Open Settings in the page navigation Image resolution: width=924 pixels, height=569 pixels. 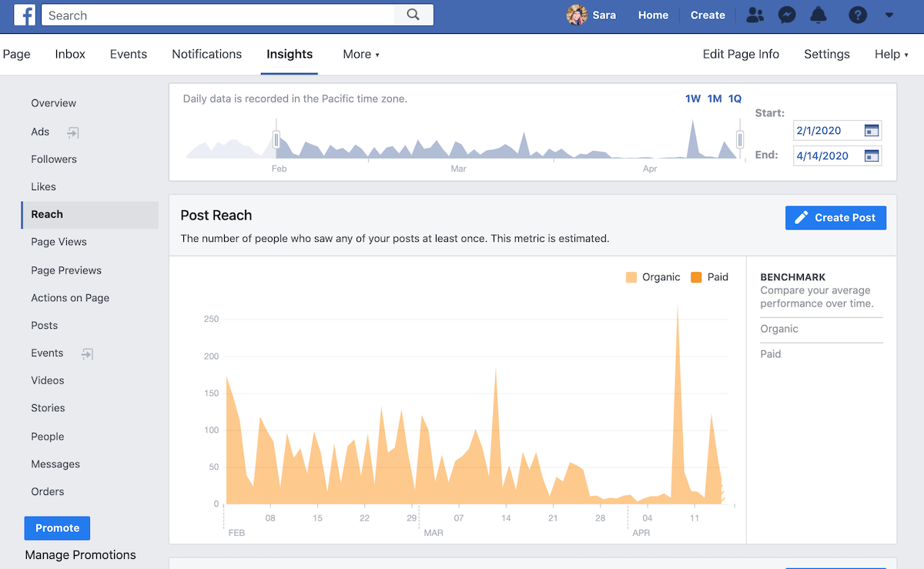827,54
